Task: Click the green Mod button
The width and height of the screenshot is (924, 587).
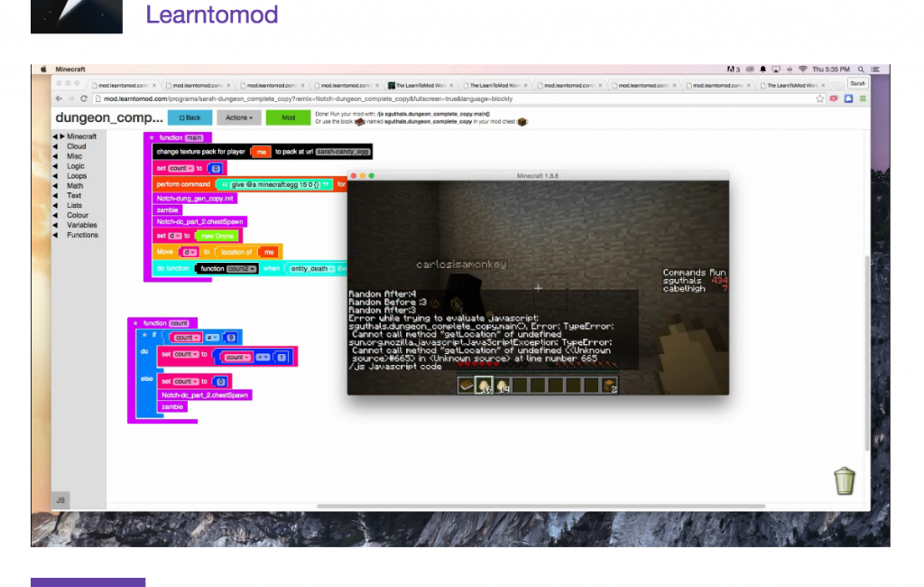Action: [x=288, y=117]
